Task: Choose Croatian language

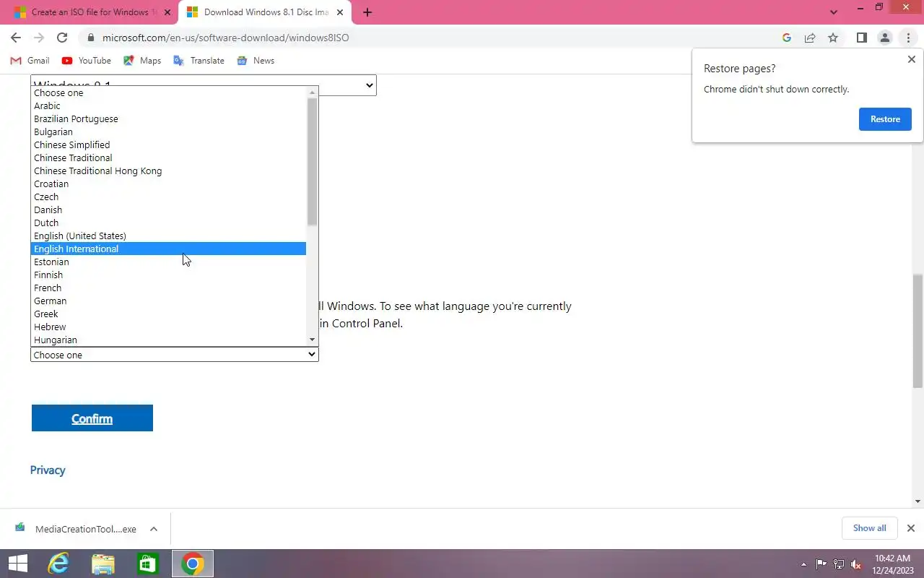Action: tap(169, 184)
